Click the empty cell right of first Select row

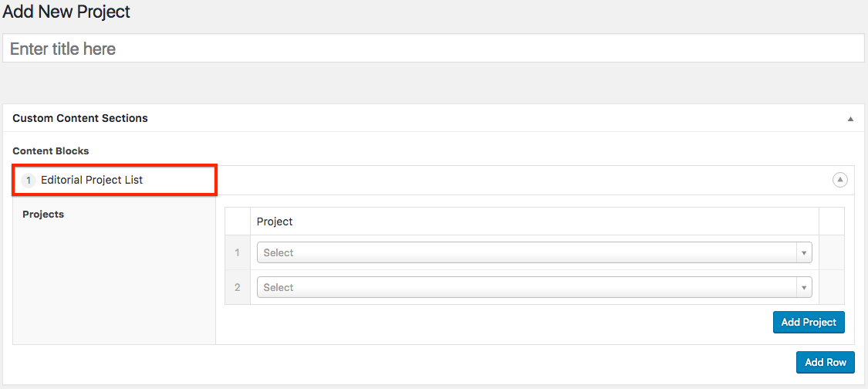click(831, 252)
